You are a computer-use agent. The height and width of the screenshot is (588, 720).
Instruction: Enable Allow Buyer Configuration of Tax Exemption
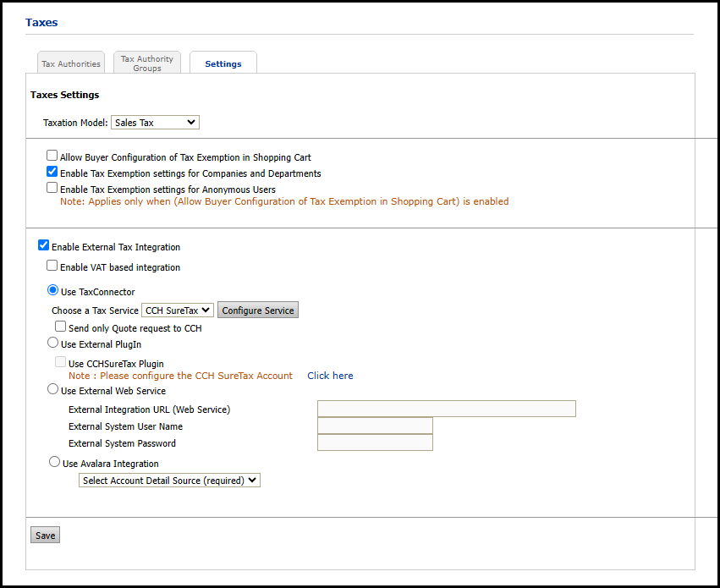52,157
